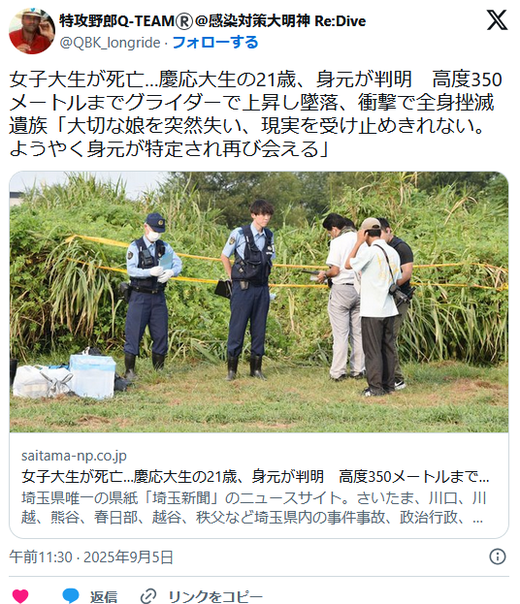Click リンクをコピー to copy link
Viewport: 520px width, 604px height.
pos(215,597)
